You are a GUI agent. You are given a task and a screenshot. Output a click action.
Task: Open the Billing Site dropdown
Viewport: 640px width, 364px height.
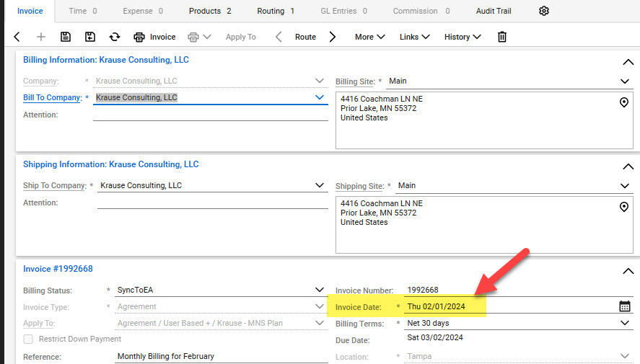(625, 81)
